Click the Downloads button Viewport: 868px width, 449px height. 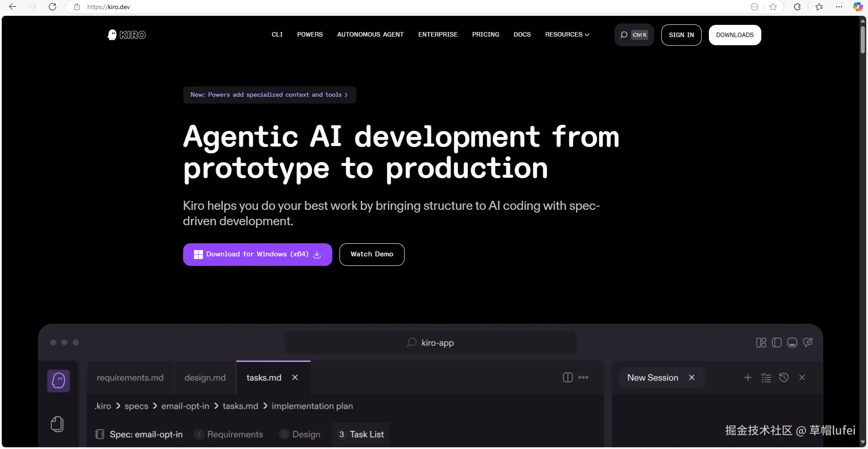(x=735, y=35)
